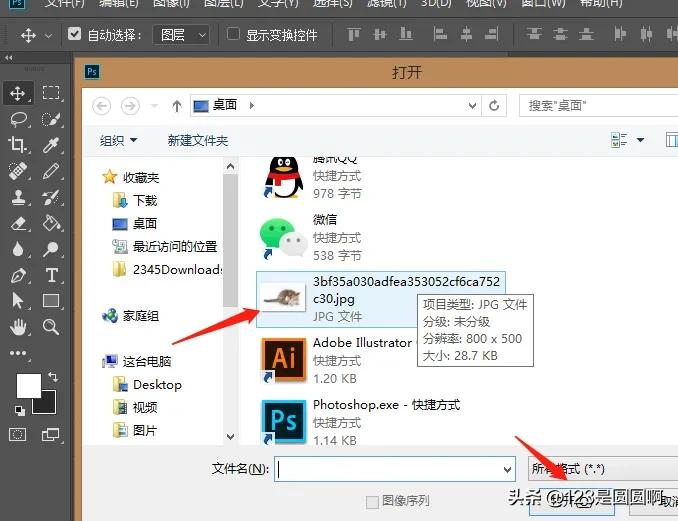The width and height of the screenshot is (678, 521).
Task: Change the screen mode icon
Action: [x=51, y=434]
